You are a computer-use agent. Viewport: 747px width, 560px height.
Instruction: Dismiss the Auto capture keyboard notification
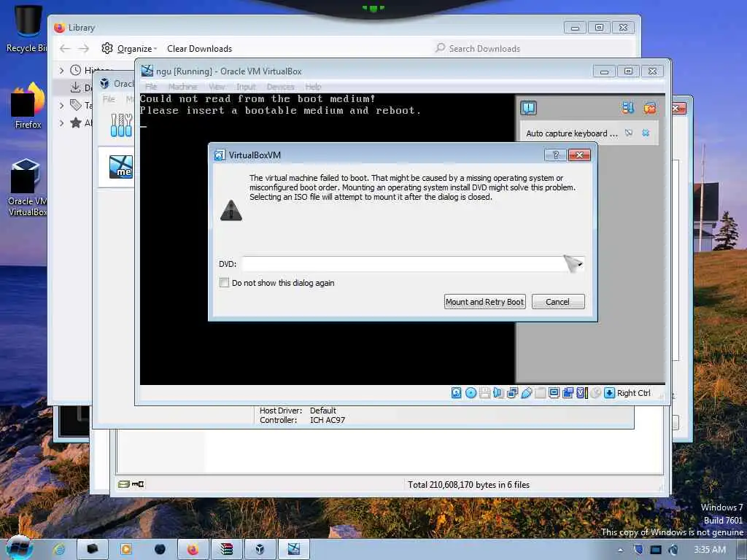coord(646,133)
